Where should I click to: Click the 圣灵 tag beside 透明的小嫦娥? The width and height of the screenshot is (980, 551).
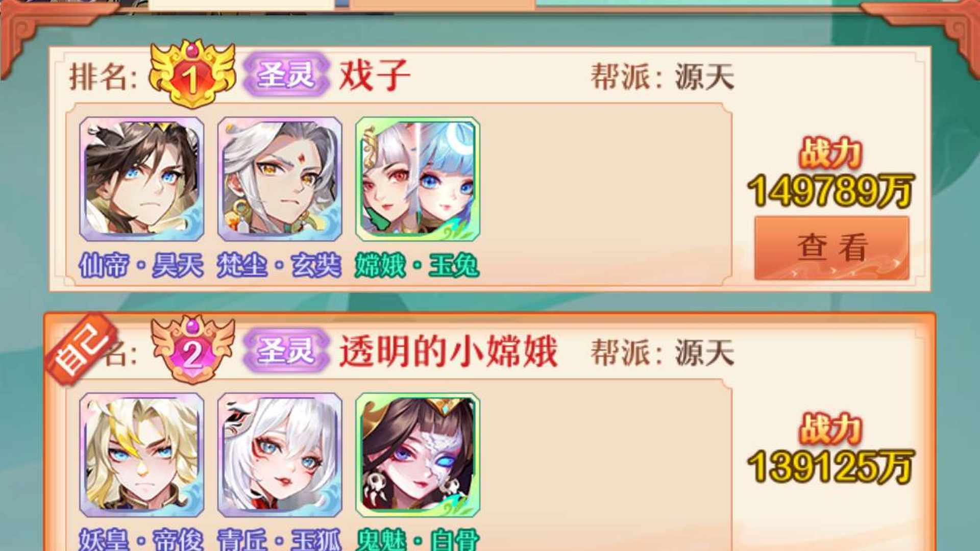tap(286, 350)
